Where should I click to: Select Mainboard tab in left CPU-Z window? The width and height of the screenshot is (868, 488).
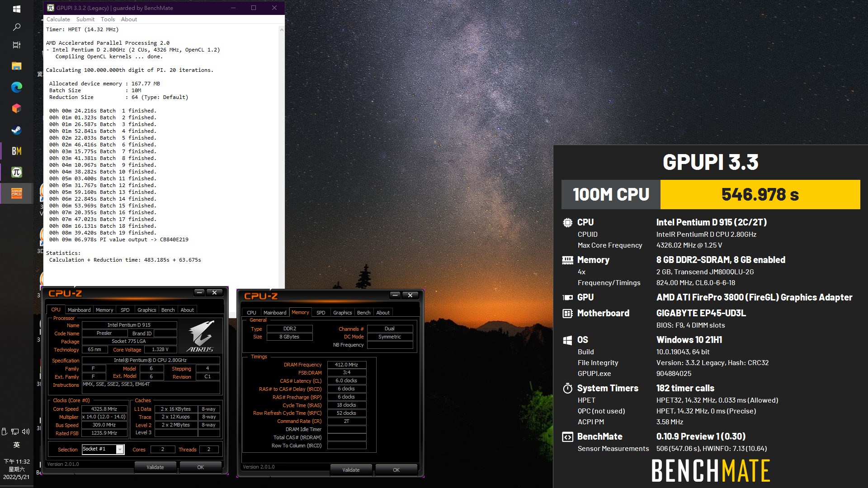(x=79, y=310)
